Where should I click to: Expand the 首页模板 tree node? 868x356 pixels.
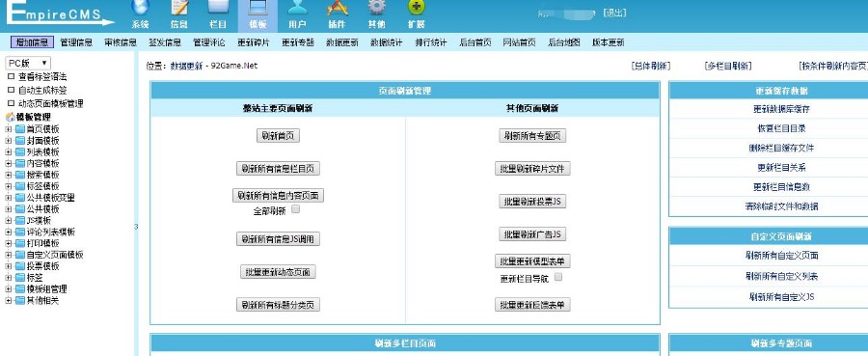click(9, 129)
